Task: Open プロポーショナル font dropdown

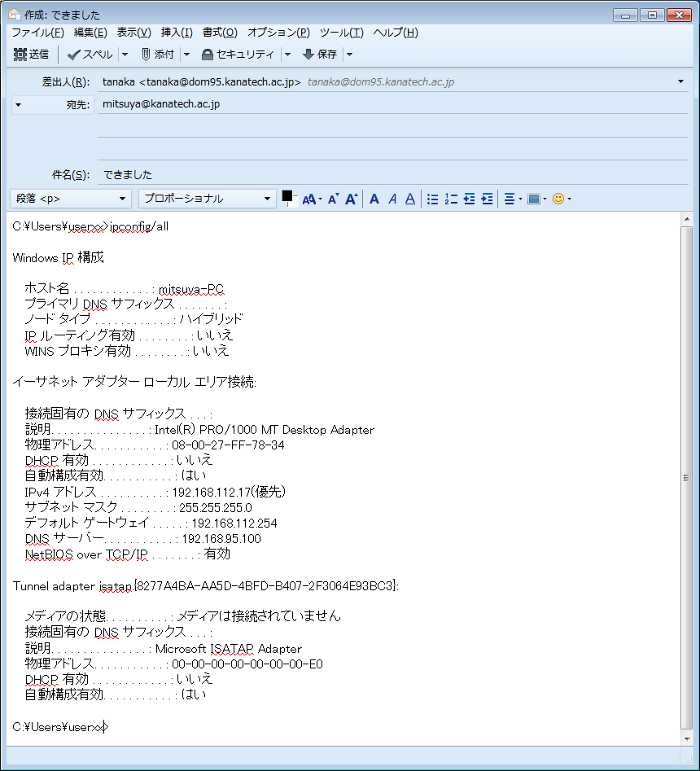Action: click(x=208, y=199)
